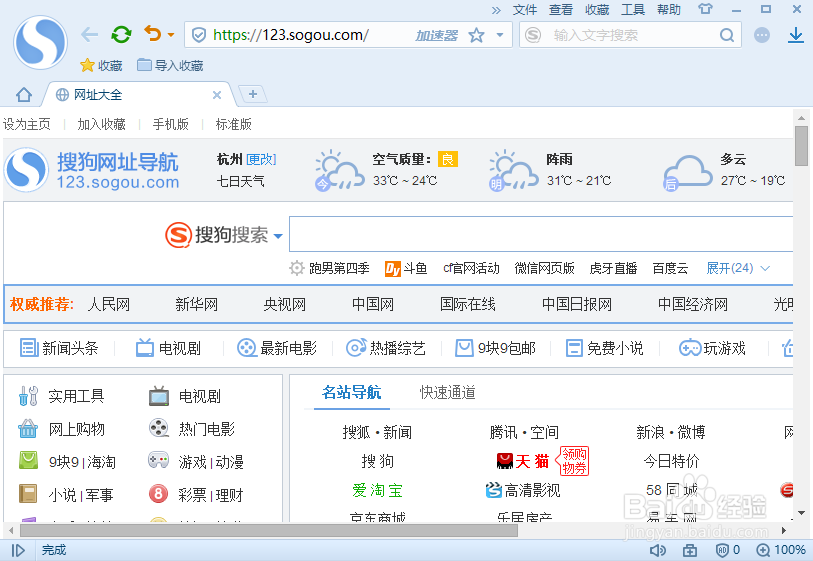Click the 免费小说 book icon

(x=574, y=347)
